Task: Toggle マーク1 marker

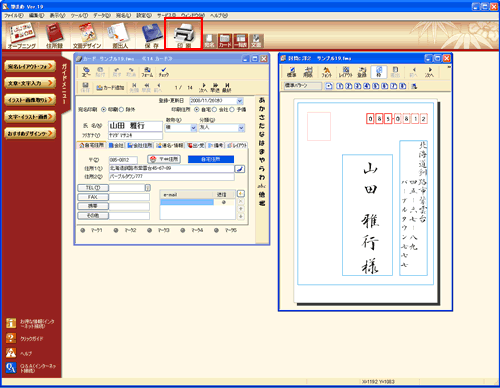Action: [83, 230]
